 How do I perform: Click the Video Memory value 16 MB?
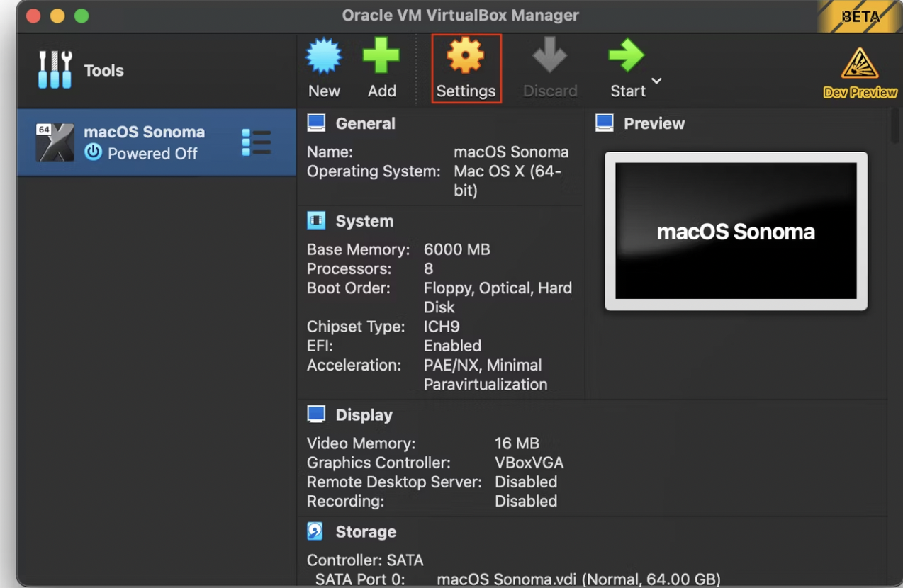coord(517,443)
